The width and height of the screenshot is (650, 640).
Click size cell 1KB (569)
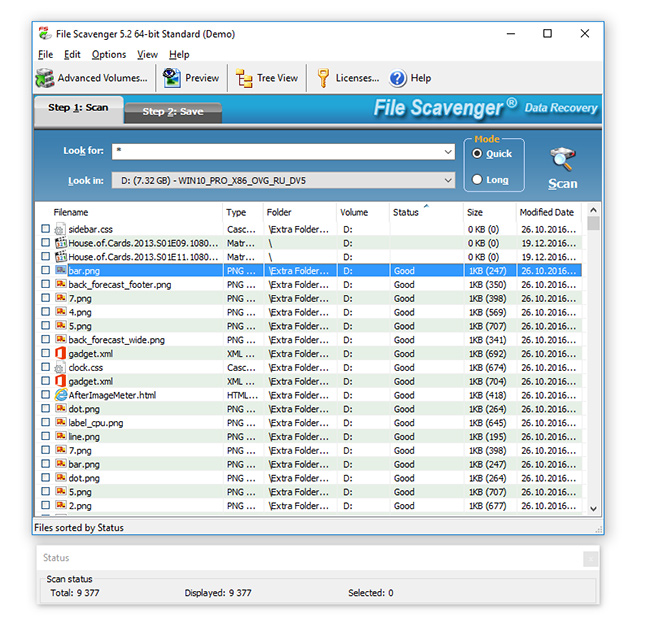click(488, 312)
